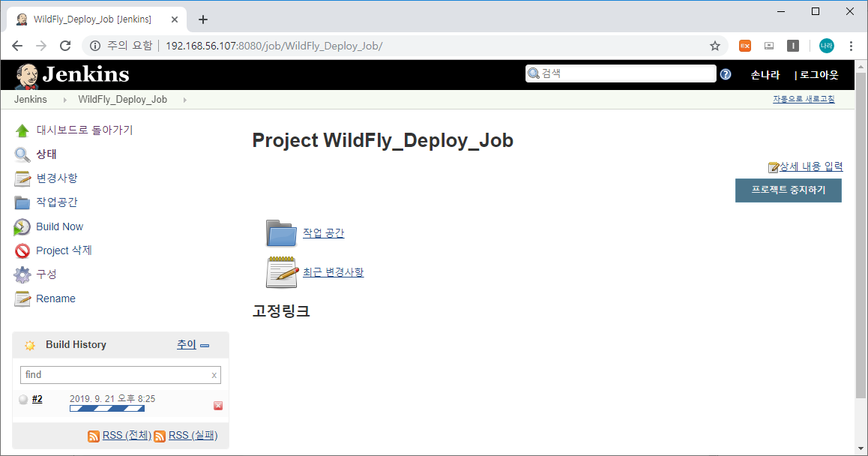Click the magnifier icon next to 상태
The height and width of the screenshot is (456, 868).
click(x=22, y=154)
